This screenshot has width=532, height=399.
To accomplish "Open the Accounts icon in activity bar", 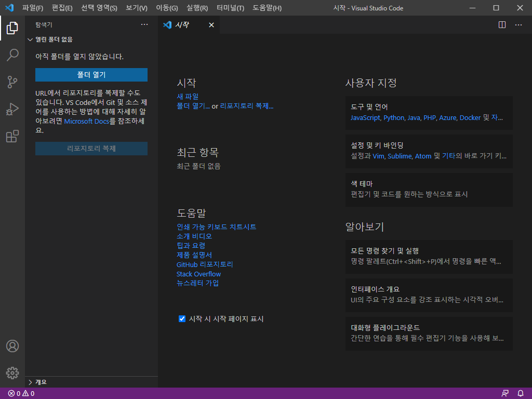I will point(12,346).
